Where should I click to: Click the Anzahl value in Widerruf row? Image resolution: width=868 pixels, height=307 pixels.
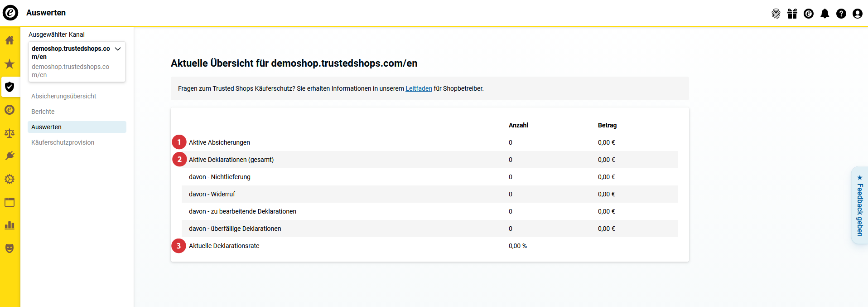coord(511,194)
